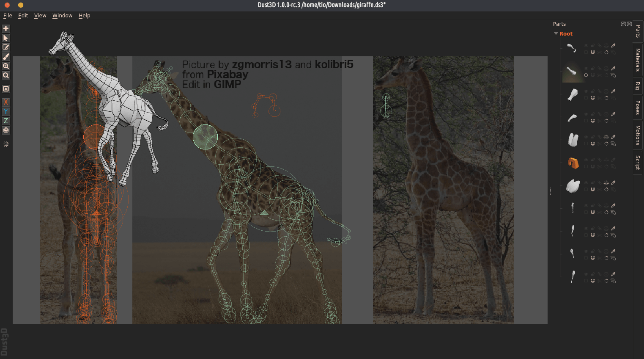Image resolution: width=644 pixels, height=359 pixels.
Task: Click dashed-circle icon of two-lobed part
Action: [606, 144]
